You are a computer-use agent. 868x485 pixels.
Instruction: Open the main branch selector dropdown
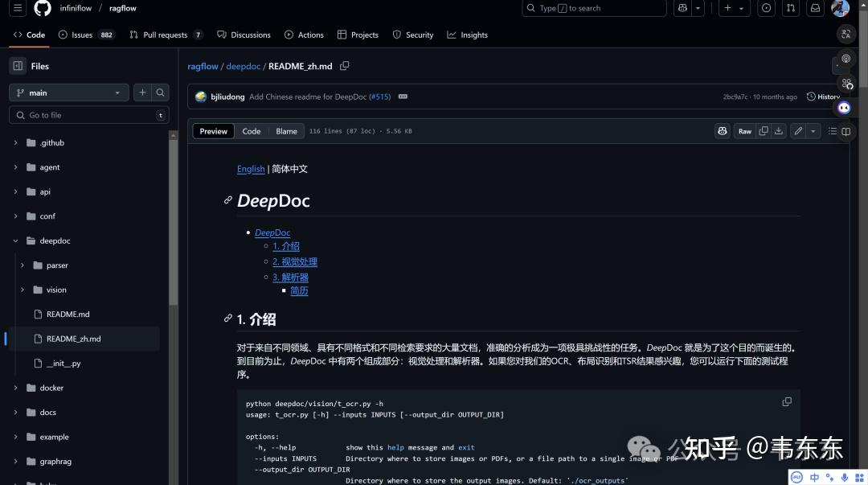click(68, 92)
